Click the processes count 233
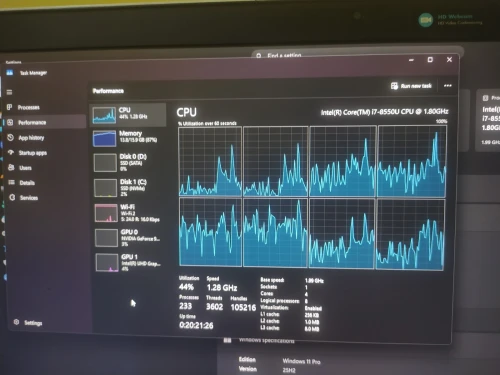Screen dimensions: 500x375 185,306
